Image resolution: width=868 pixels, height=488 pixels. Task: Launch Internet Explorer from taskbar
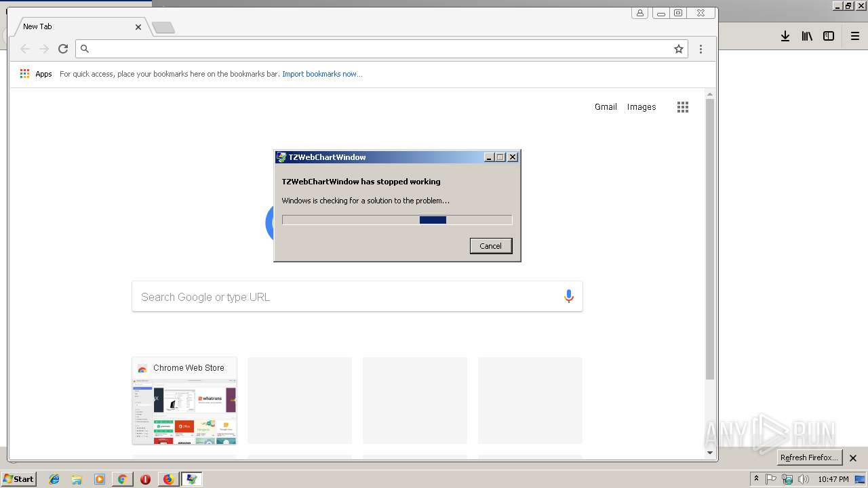point(54,479)
